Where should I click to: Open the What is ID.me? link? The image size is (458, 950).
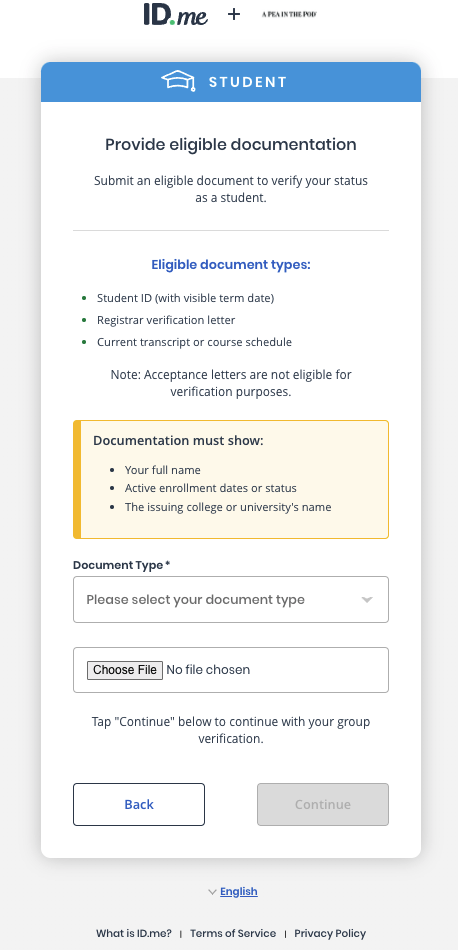pos(133,933)
